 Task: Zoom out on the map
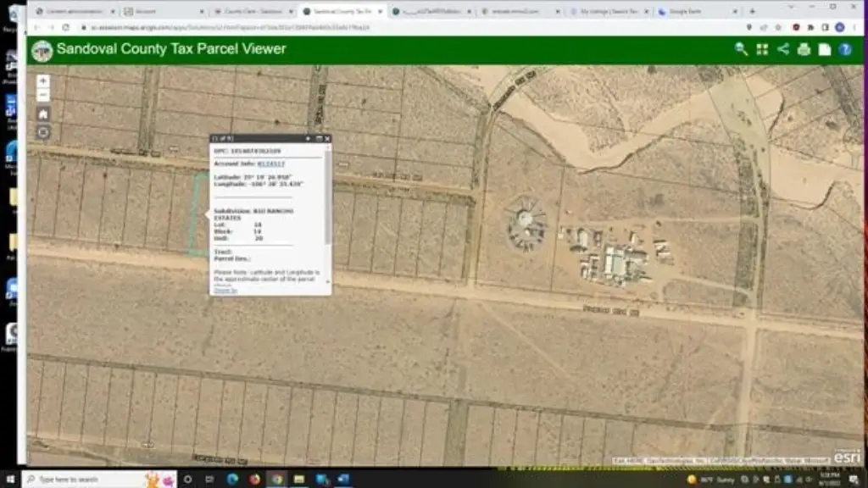43,95
